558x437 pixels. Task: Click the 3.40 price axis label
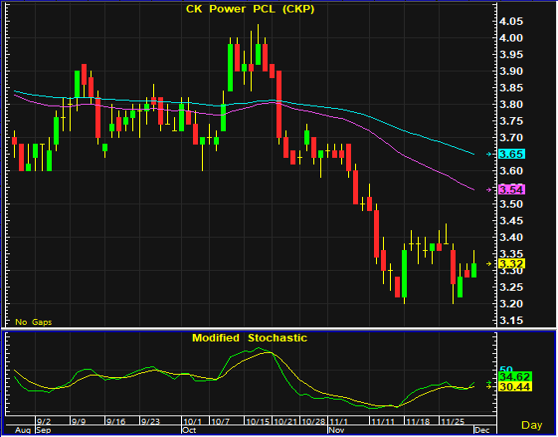(511, 237)
